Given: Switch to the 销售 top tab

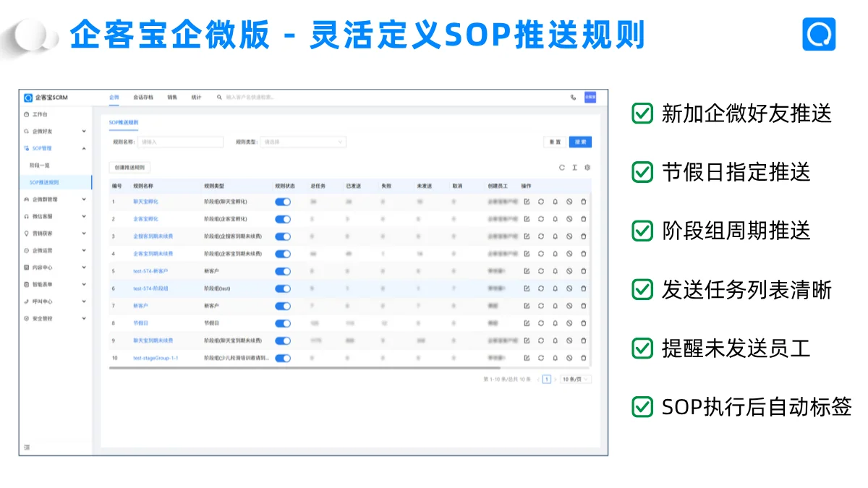Looking at the screenshot, I should (x=172, y=97).
